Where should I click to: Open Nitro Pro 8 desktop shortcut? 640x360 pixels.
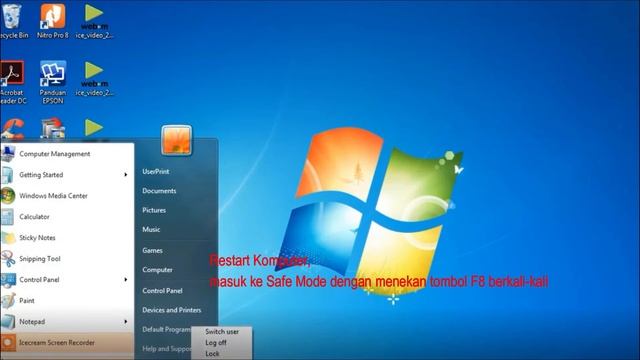click(x=53, y=20)
